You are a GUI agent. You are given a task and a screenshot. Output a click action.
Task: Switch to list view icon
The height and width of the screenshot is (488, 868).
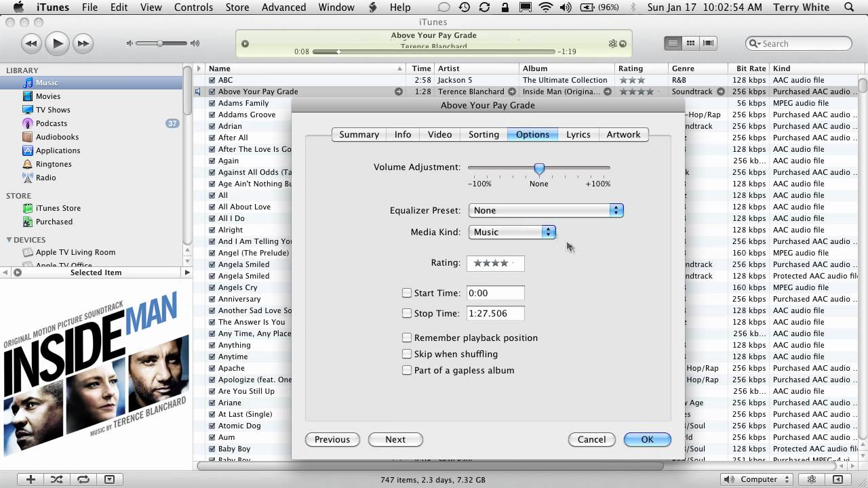tap(673, 43)
